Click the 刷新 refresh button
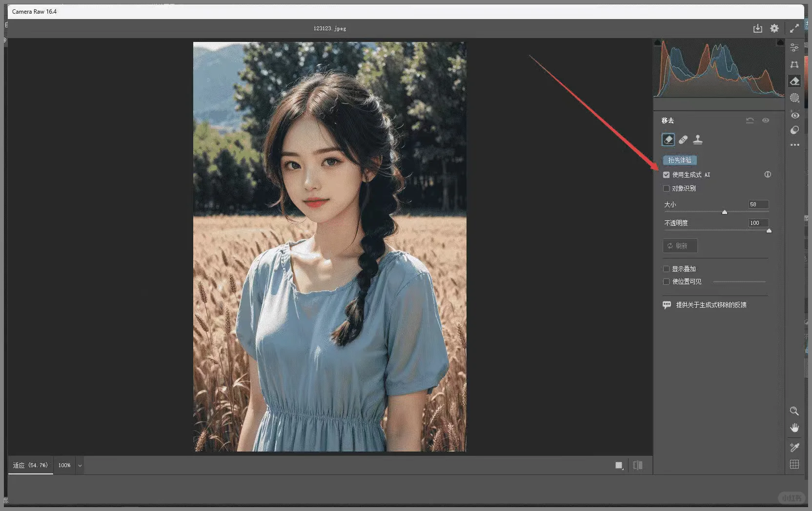812x511 pixels. coord(680,246)
